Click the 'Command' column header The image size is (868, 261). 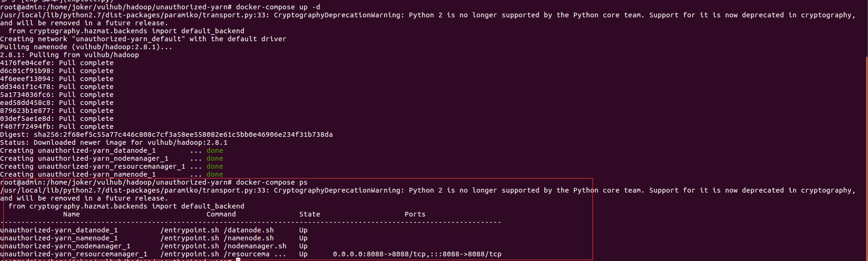coord(221,214)
